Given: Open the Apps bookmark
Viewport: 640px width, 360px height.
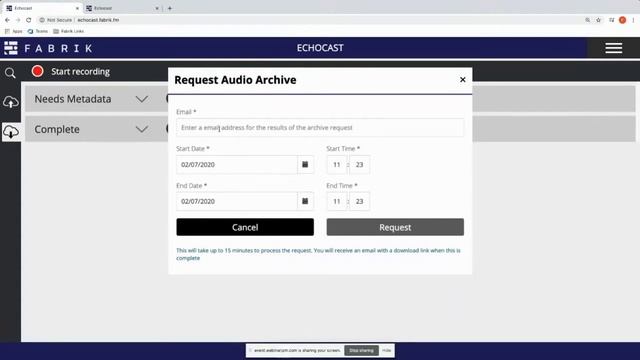Looking at the screenshot, I should coord(13,31).
